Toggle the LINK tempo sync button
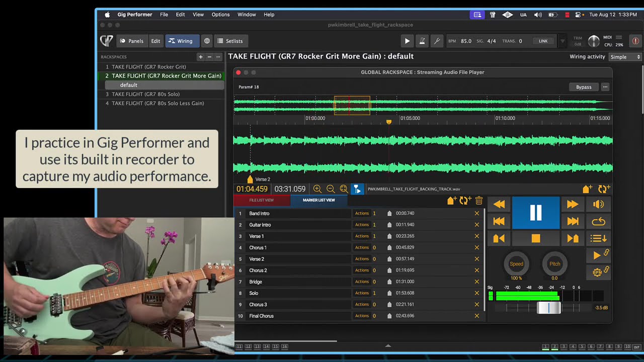This screenshot has height=362, width=644. 543,41
